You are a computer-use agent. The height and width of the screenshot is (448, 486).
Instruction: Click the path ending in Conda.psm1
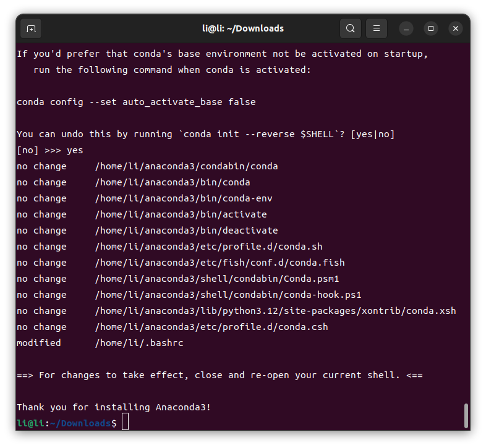(217, 279)
